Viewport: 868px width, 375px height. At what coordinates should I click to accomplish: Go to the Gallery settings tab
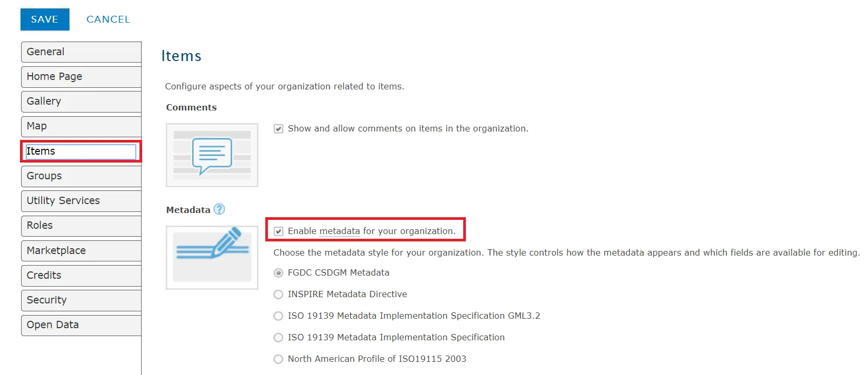coord(81,102)
